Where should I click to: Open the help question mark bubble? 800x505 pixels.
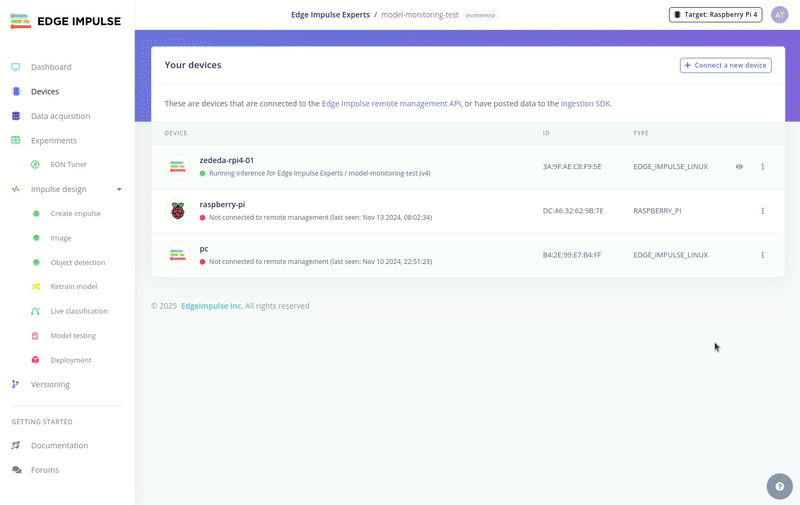point(780,486)
